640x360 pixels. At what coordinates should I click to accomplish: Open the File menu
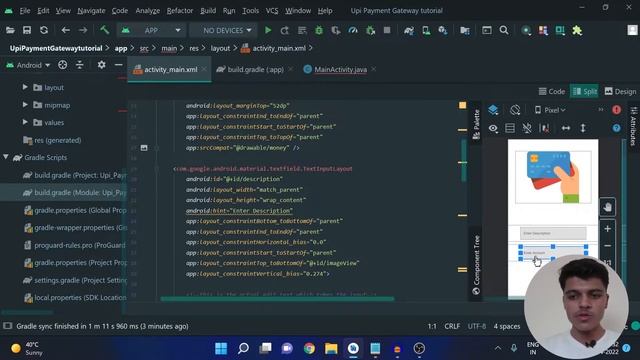(x=25, y=11)
